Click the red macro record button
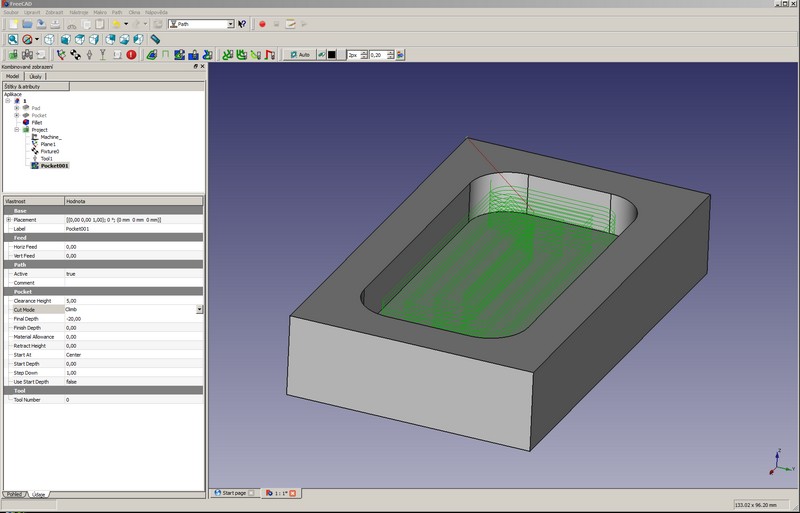This screenshot has width=800, height=513. 262,23
